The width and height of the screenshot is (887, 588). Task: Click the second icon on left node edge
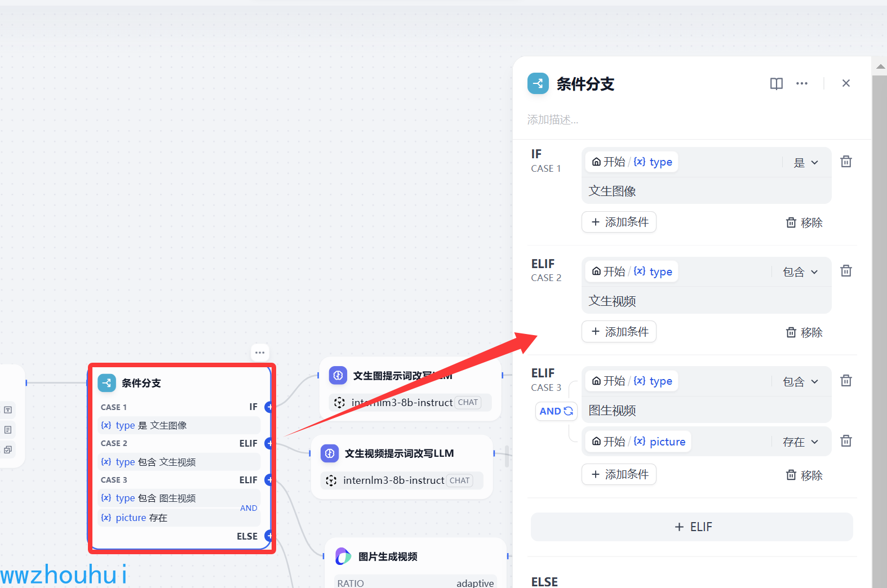coord(8,430)
